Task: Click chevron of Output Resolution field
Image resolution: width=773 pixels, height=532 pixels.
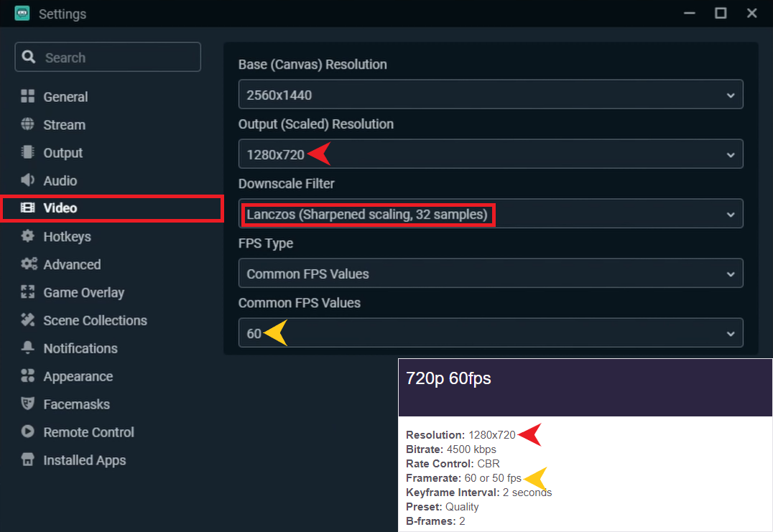Action: (731, 154)
